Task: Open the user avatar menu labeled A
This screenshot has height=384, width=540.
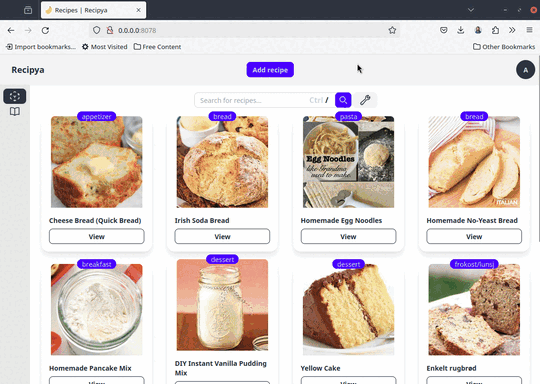Action: click(525, 70)
